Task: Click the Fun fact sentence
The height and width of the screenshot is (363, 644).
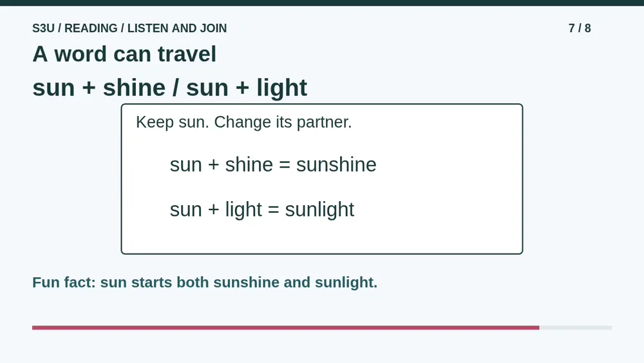Action: pos(205,282)
